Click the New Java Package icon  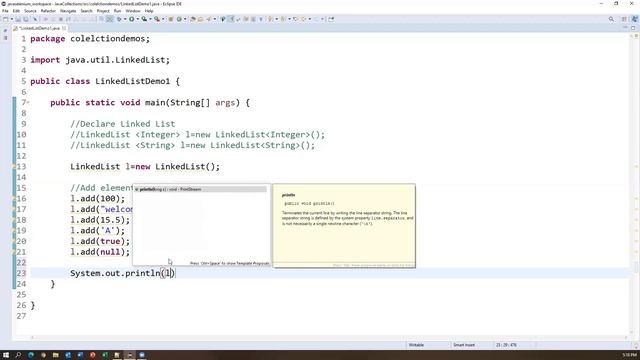[x=171, y=19]
